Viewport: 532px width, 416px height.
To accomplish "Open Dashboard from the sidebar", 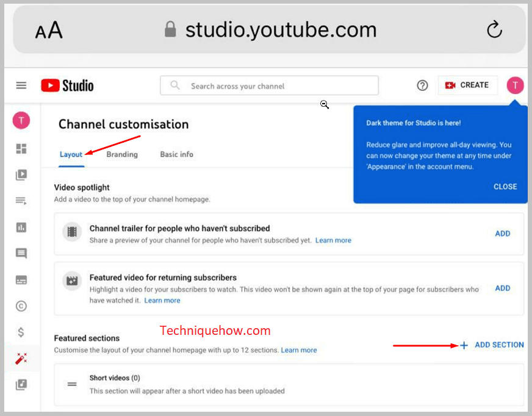I will tap(21, 149).
